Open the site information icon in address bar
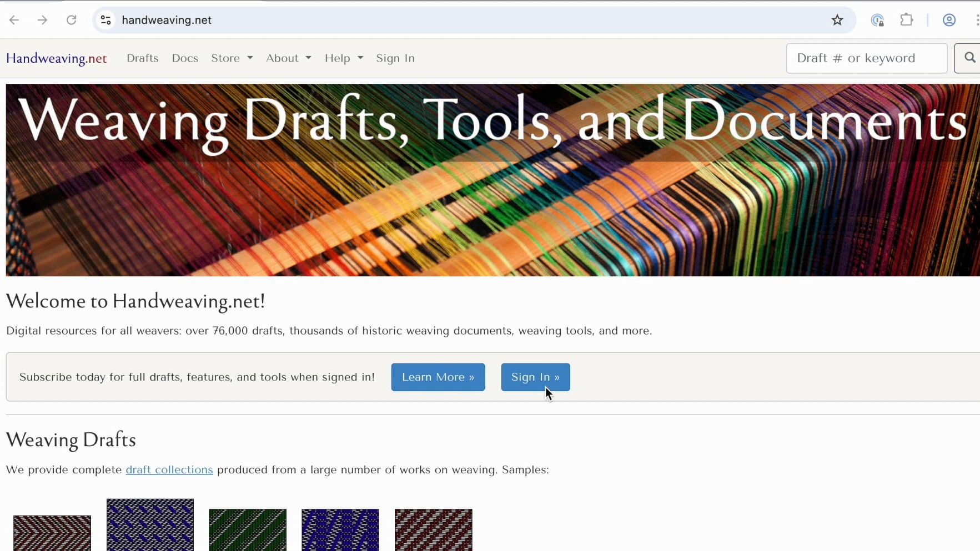Screen dimensions: 980x551 105,19
